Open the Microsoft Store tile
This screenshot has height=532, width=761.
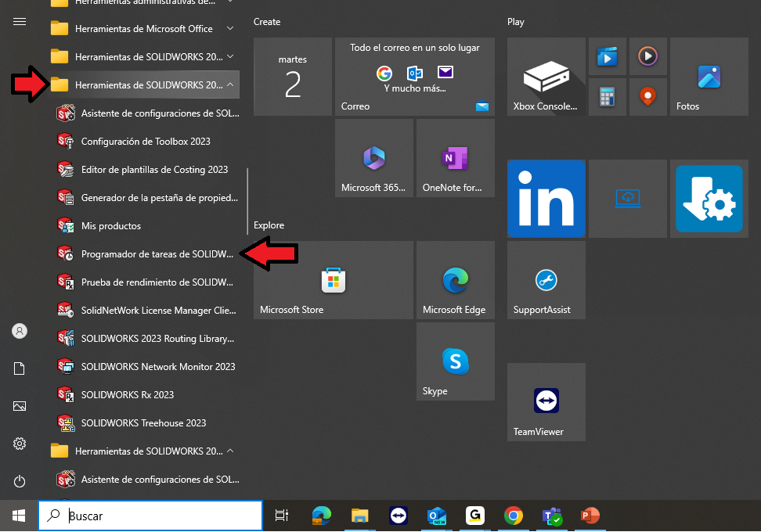333,280
